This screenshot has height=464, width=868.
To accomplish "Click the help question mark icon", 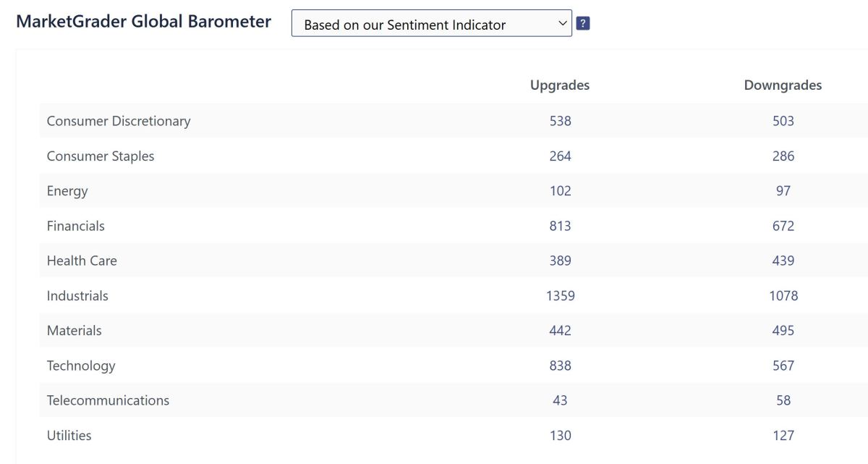I will point(583,23).
